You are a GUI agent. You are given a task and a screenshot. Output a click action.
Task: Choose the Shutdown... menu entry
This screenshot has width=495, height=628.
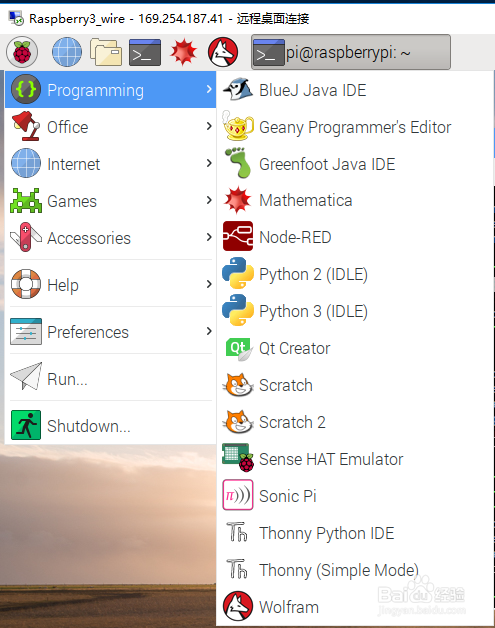pyautogui.click(x=110, y=425)
